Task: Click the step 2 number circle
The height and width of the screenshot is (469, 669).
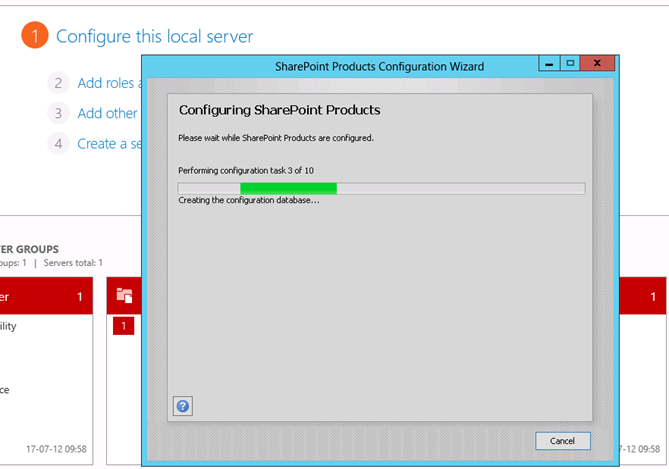Action: [x=58, y=83]
